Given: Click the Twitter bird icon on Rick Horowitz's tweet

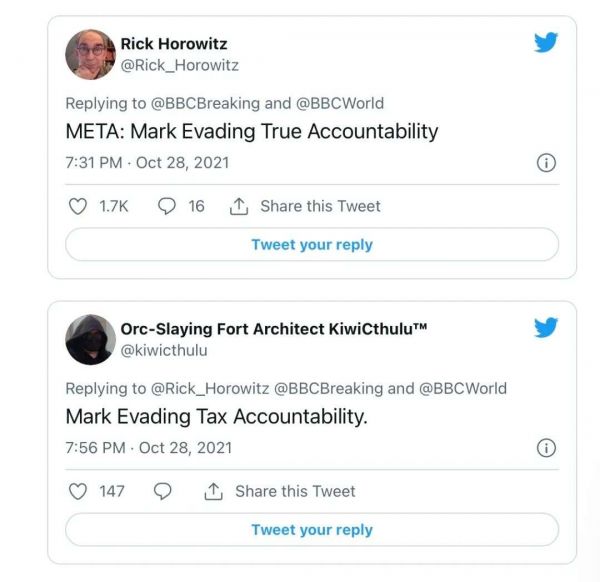Looking at the screenshot, I should click(x=546, y=42).
